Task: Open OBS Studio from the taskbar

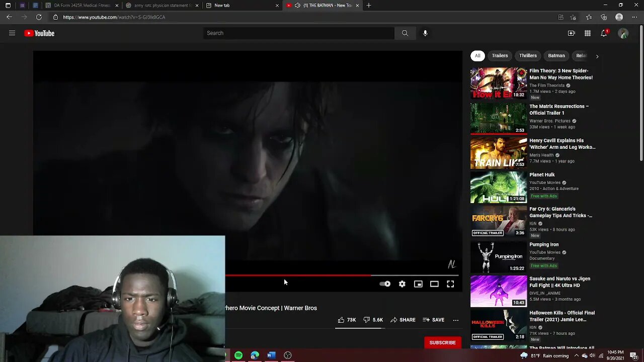Action: pos(288,355)
